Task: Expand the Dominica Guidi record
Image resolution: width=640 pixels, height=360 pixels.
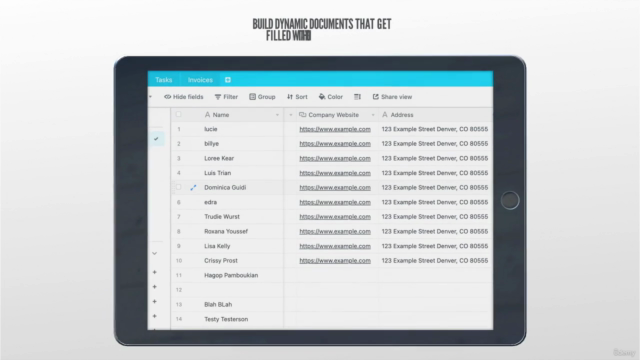Action: pos(193,187)
